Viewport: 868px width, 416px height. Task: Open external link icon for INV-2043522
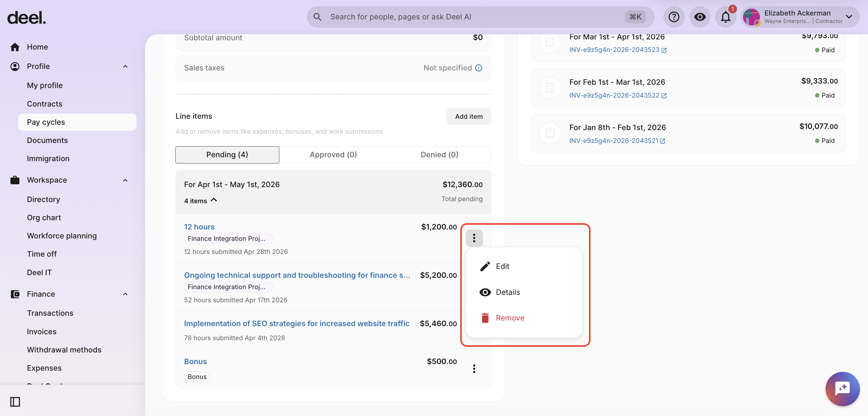click(664, 95)
